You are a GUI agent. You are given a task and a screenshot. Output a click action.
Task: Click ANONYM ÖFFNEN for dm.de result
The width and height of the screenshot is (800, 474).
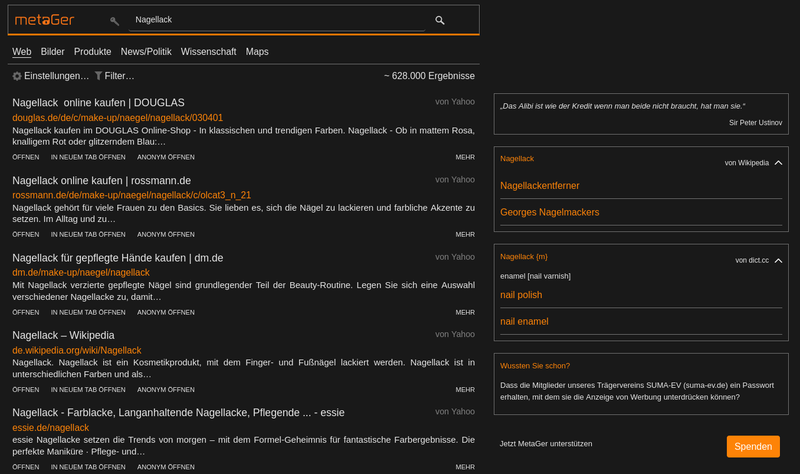click(x=166, y=312)
